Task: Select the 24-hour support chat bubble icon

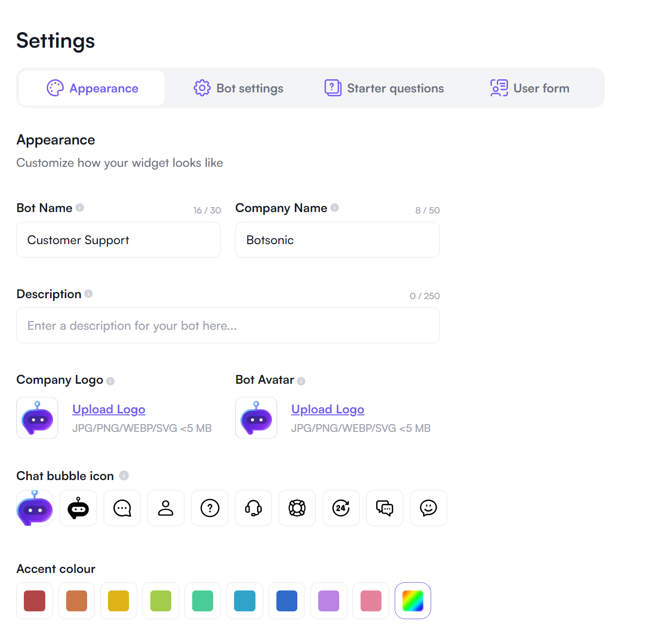Action: coord(341,508)
